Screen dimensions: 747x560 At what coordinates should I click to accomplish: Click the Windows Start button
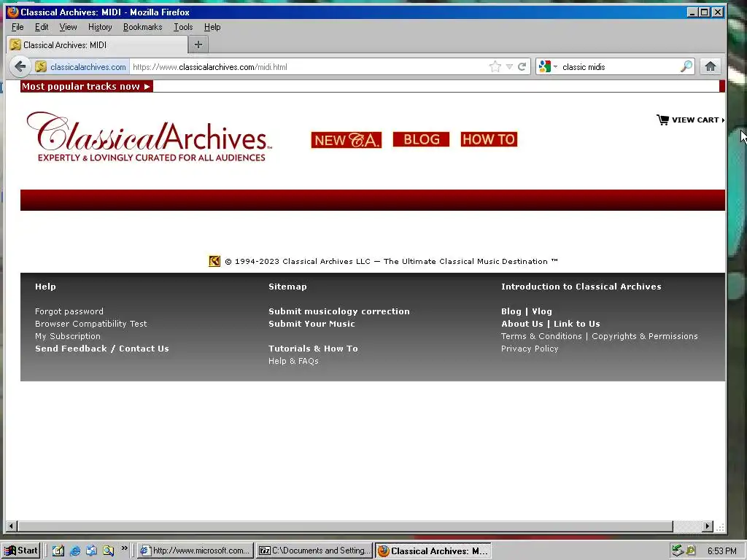tap(20, 551)
